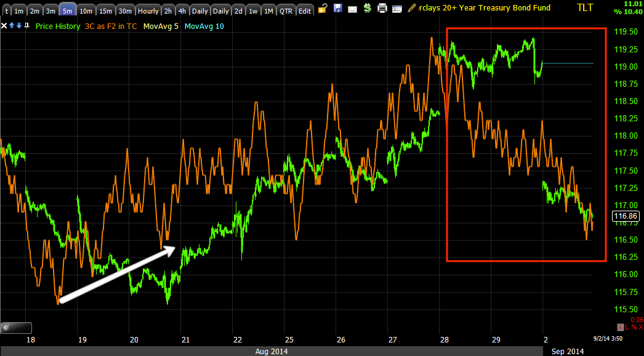Image resolution: width=644 pixels, height=356 pixels.
Task: Click the red 0.25 value label
Action: coord(637,320)
